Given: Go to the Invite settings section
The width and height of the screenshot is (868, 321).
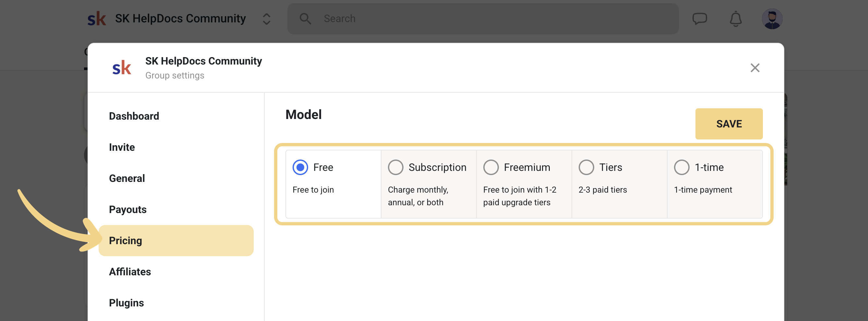Looking at the screenshot, I should pos(122,147).
